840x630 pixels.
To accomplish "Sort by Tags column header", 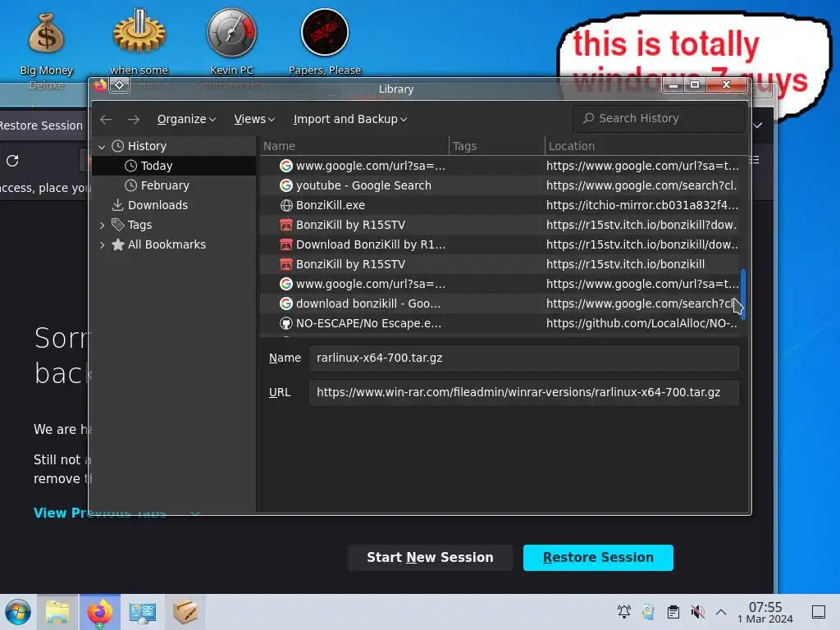I will coord(496,146).
